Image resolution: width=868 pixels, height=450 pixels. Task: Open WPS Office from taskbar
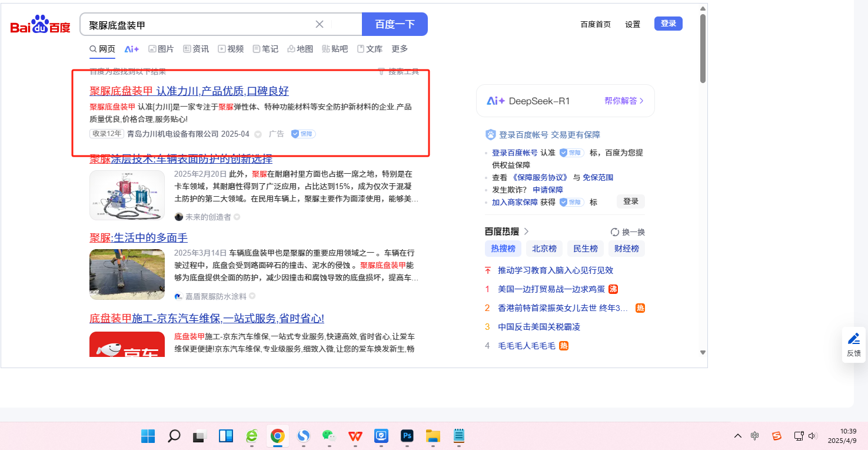click(355, 436)
